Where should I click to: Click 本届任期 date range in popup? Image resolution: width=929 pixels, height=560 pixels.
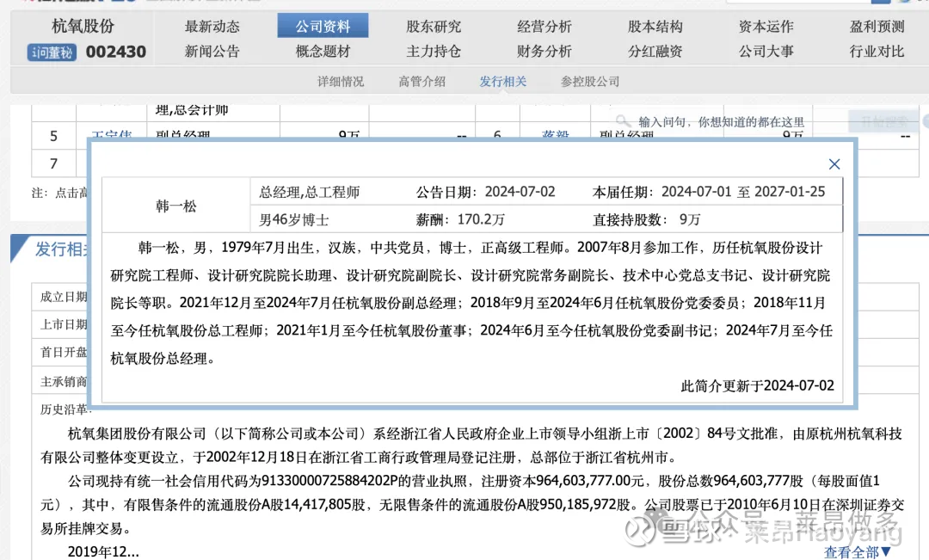pos(709,192)
